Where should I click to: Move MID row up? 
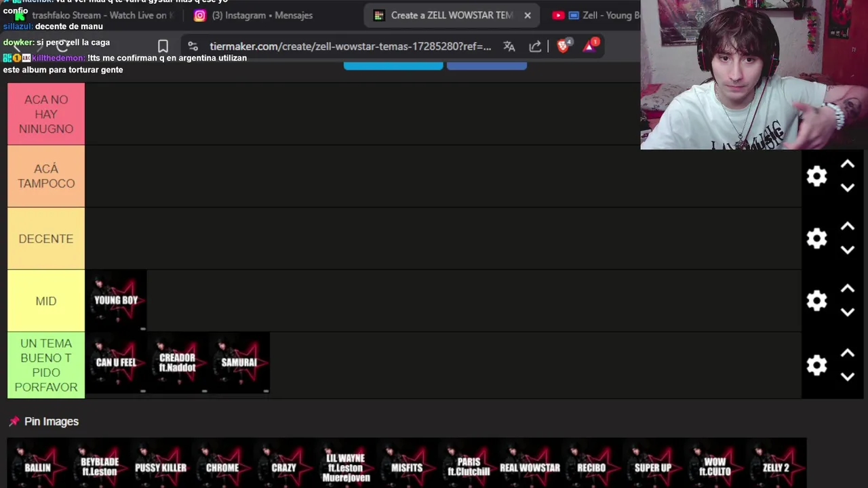coord(848,289)
